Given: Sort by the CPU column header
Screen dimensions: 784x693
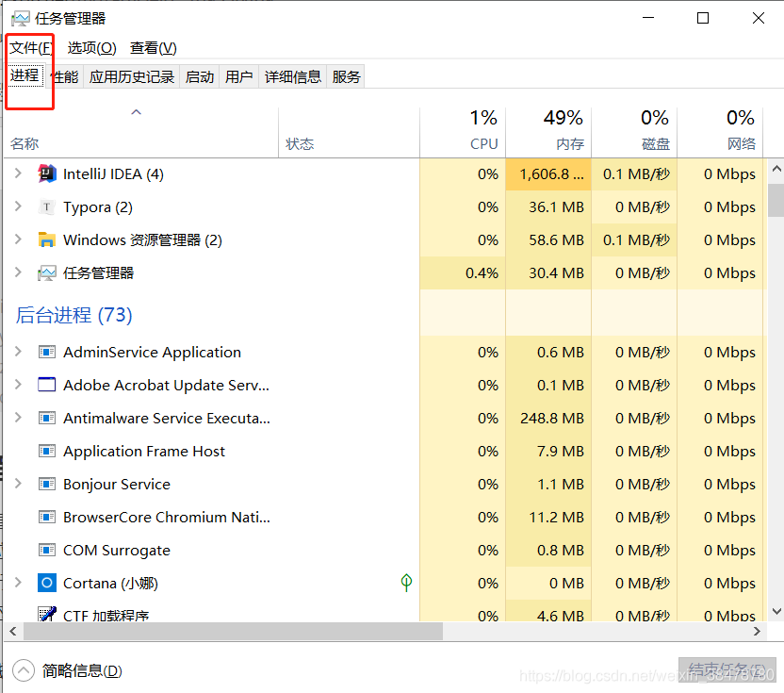Looking at the screenshot, I should coord(463,133).
